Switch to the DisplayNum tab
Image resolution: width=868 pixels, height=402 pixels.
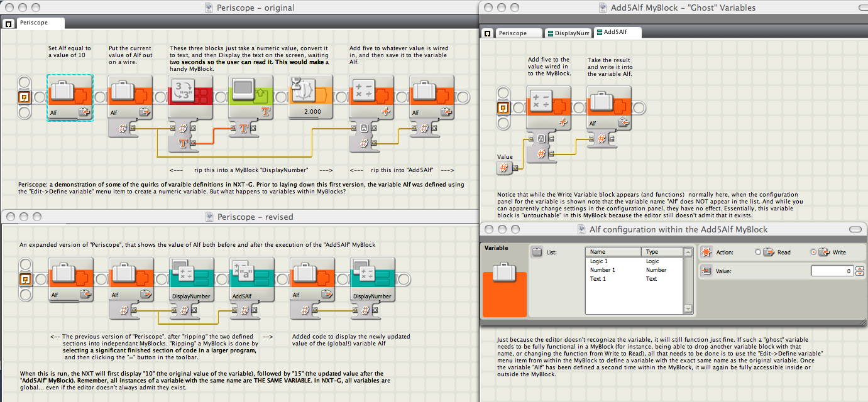click(568, 33)
